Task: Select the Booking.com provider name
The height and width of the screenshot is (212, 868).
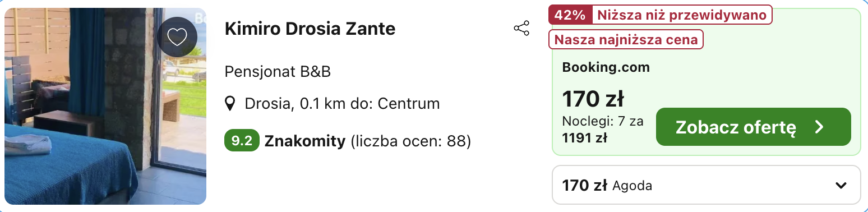Action: pyautogui.click(x=606, y=68)
